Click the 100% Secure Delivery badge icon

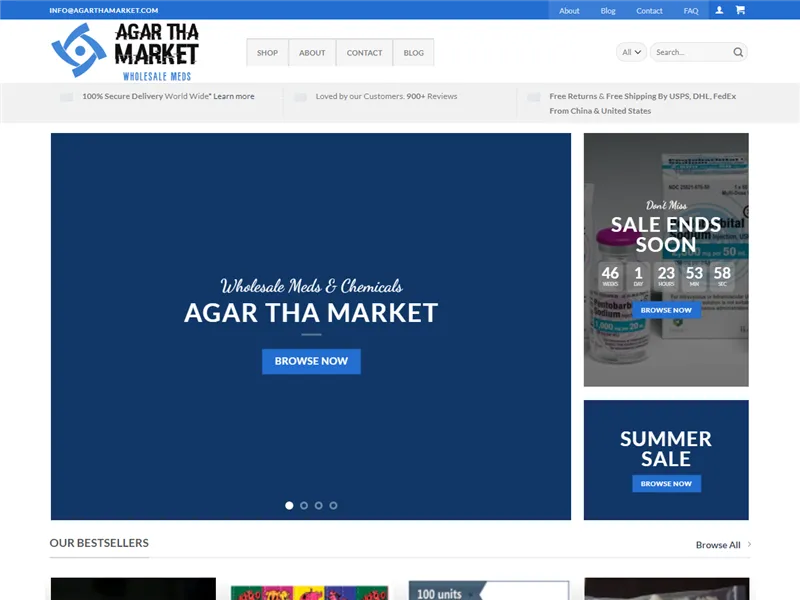tap(66, 97)
